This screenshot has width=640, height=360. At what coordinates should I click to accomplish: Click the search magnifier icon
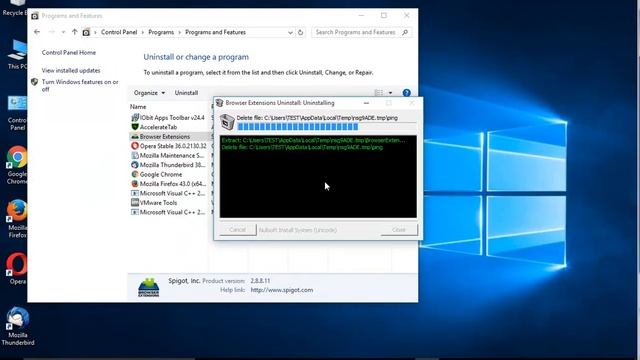point(404,32)
